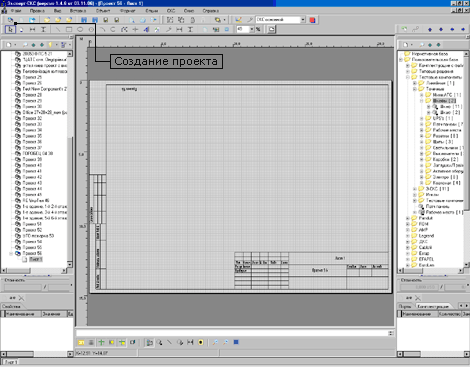470x367 pixels.
Task: Click the red square layer color button
Action: tap(312, 20)
